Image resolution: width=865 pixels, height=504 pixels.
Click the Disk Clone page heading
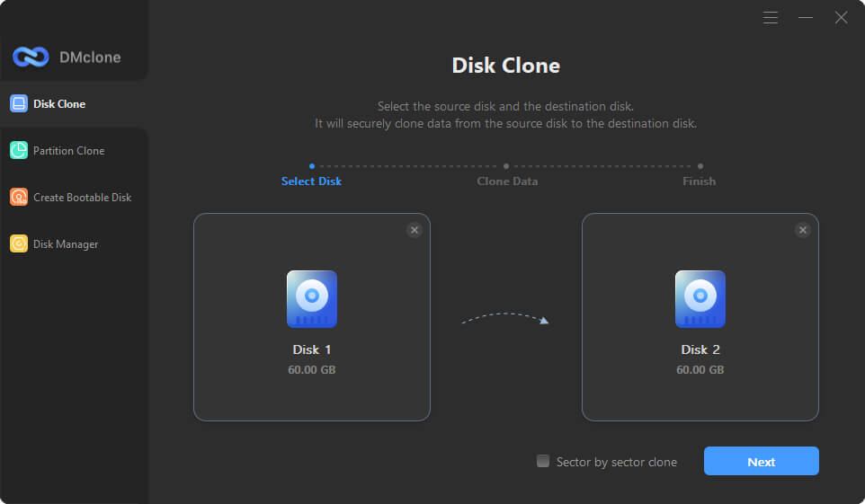[x=506, y=66]
